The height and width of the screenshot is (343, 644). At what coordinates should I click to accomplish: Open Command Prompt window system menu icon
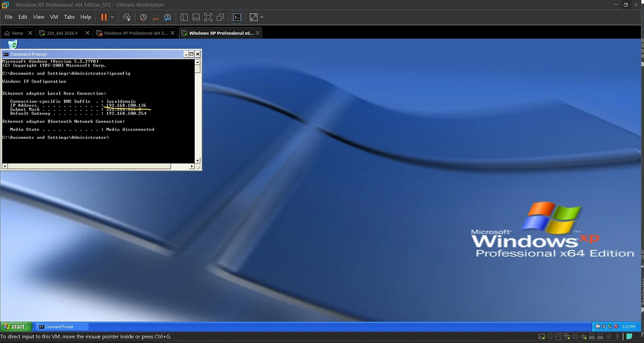coord(6,54)
